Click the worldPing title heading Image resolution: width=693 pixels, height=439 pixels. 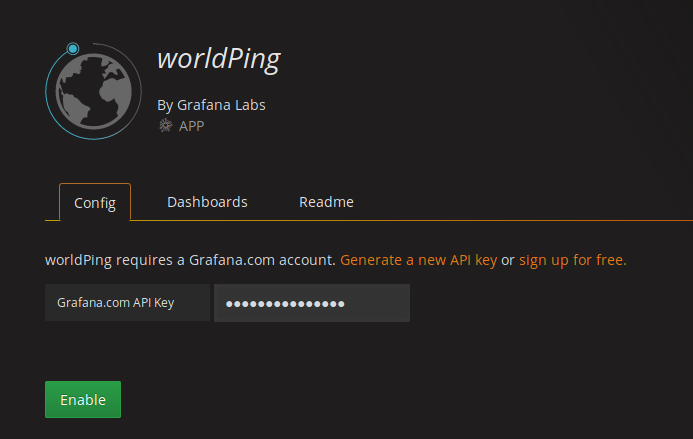click(x=219, y=58)
